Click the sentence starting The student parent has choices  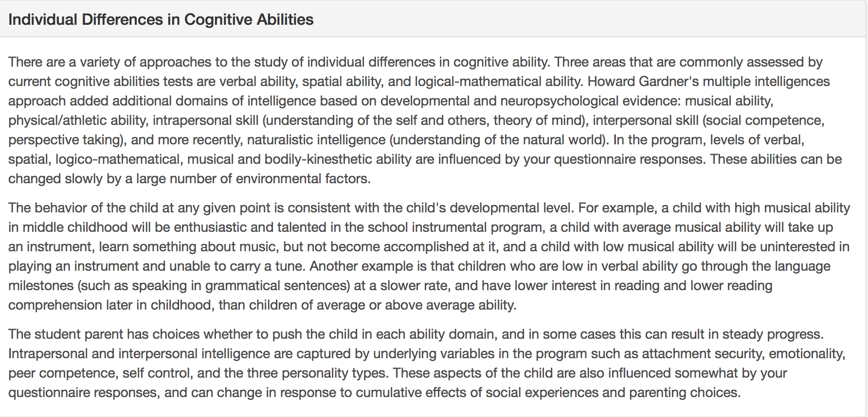416,334
